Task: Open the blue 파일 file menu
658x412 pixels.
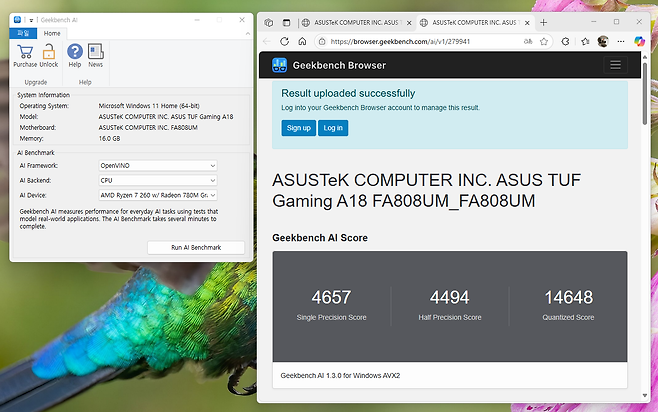Action: (x=22, y=33)
